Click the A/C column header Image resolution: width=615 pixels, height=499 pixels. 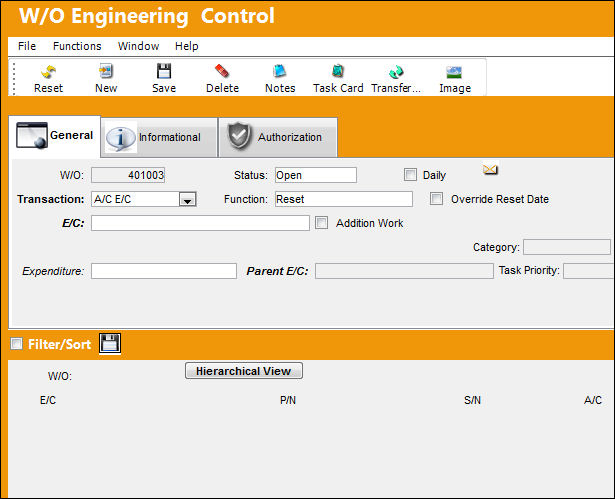[593, 400]
